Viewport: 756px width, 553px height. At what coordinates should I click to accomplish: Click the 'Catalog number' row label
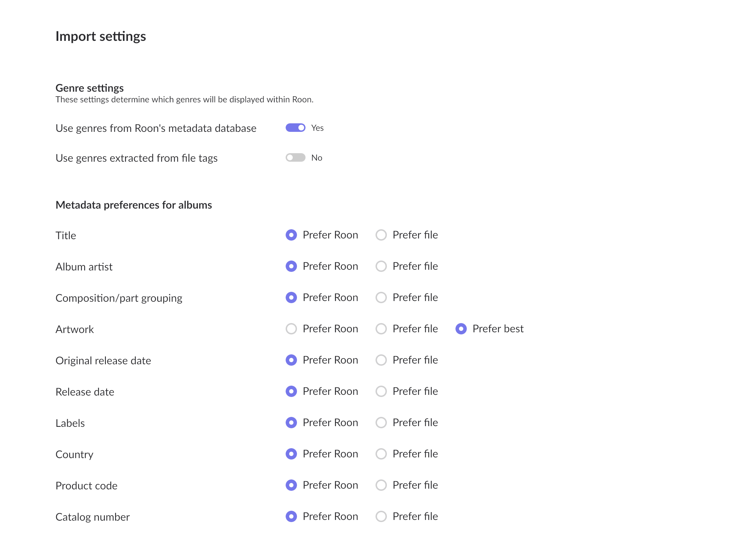coord(92,517)
